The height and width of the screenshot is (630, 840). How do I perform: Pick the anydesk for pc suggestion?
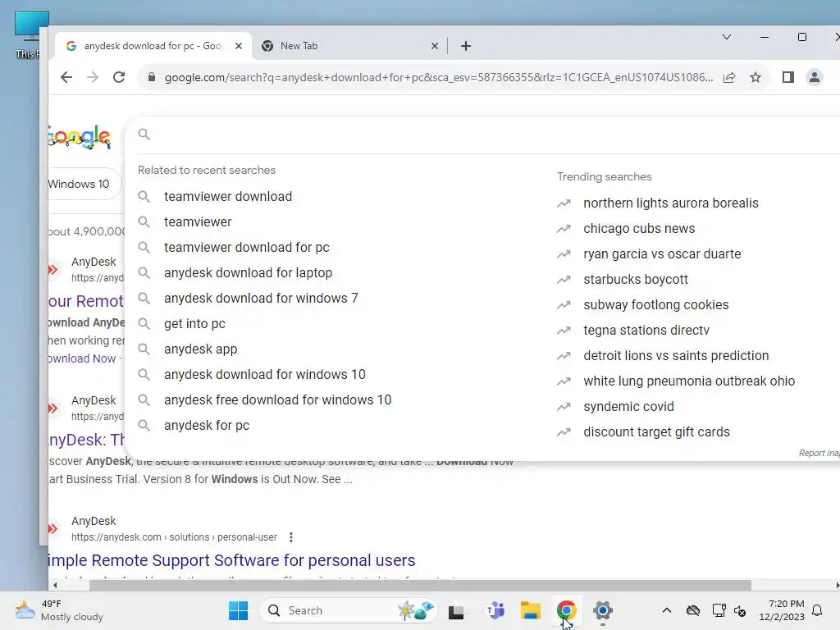coord(207,426)
